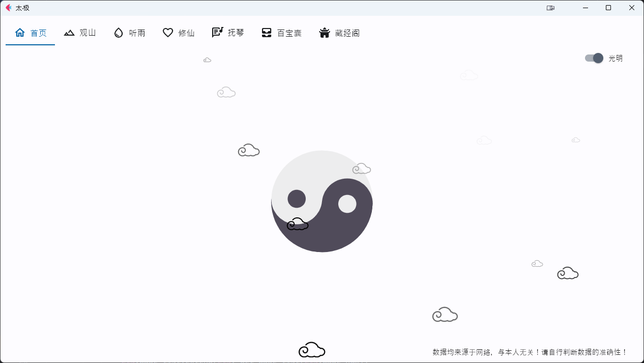Click the music score icon beside 抚琴

coord(217,32)
